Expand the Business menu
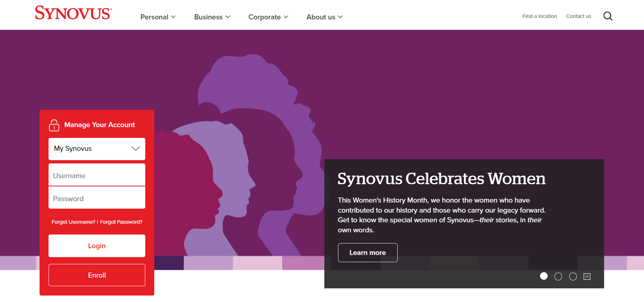 click(x=212, y=17)
